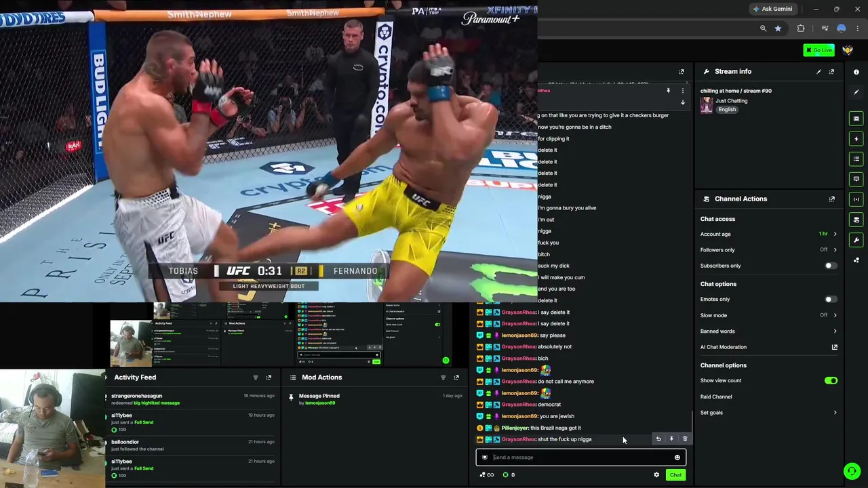Delete the hovered chat message
The width and height of the screenshot is (868, 488).
coord(685,439)
